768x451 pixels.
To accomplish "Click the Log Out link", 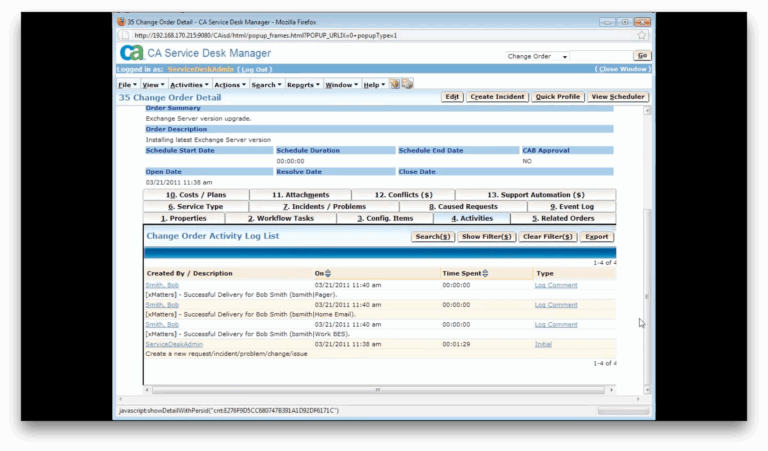I will 256,69.
